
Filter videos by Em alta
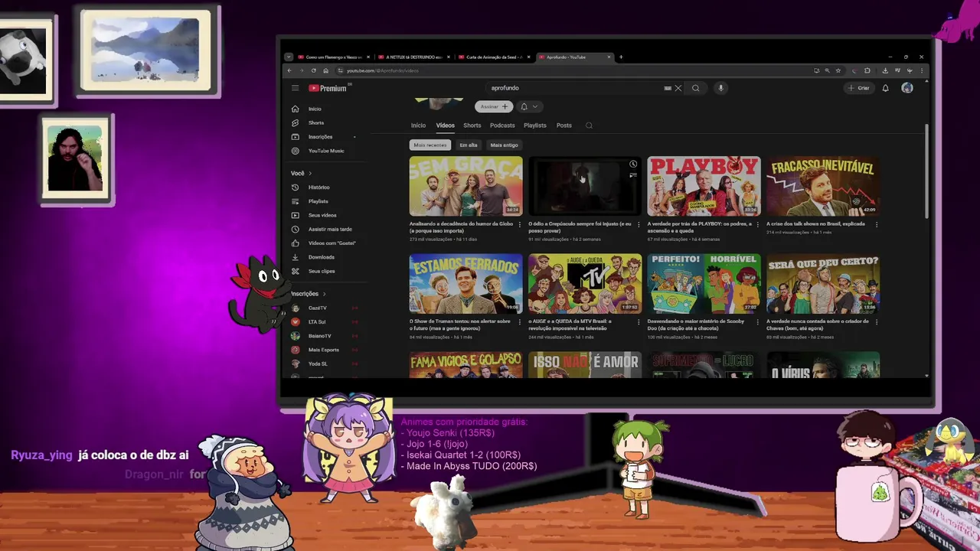pyautogui.click(x=469, y=145)
